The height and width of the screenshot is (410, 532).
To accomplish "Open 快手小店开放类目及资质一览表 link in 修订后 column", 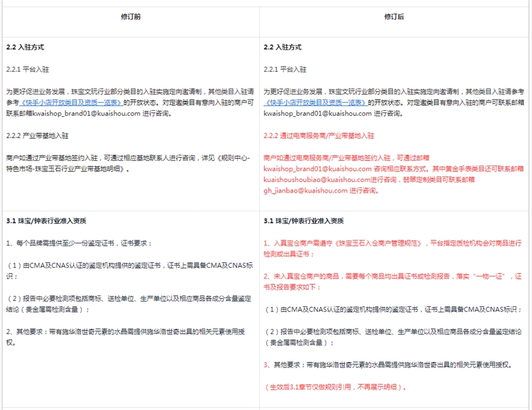I will [x=315, y=102].
